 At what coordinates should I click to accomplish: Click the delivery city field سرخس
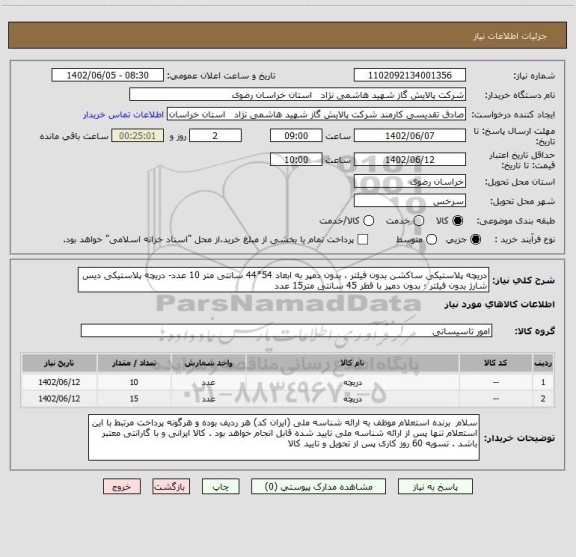pyautogui.click(x=410, y=201)
